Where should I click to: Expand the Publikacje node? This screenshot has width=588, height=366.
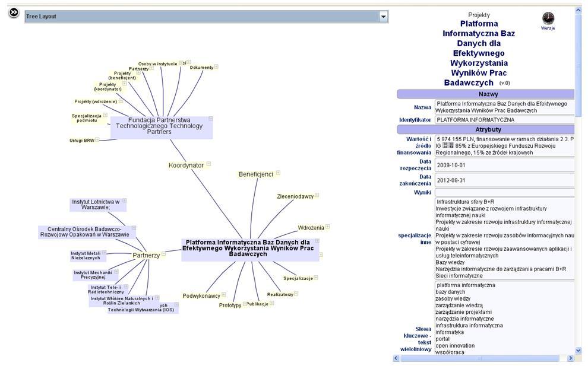click(x=272, y=303)
